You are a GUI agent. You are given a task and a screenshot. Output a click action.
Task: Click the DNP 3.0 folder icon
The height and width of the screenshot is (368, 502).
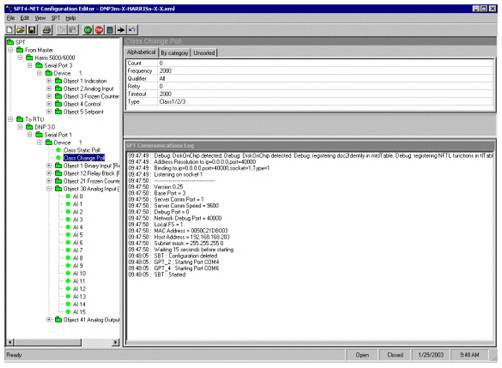coord(29,127)
